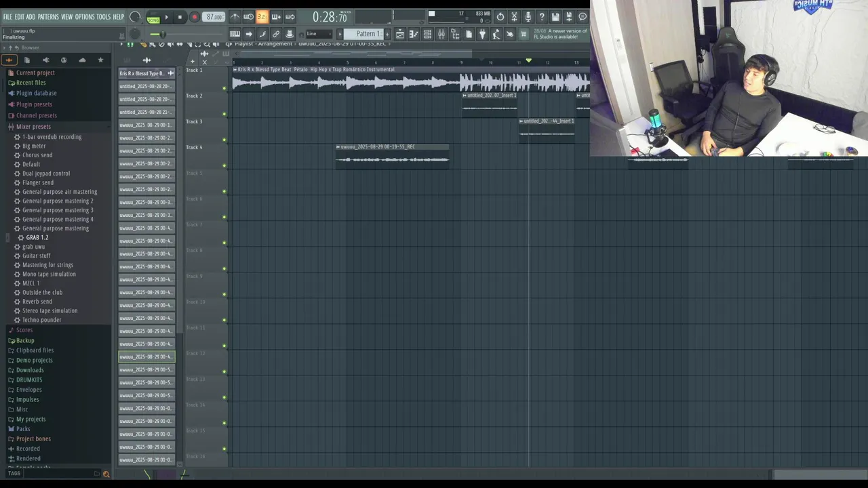
Task: Click the browser search magnifier icon
Action: pos(106,474)
